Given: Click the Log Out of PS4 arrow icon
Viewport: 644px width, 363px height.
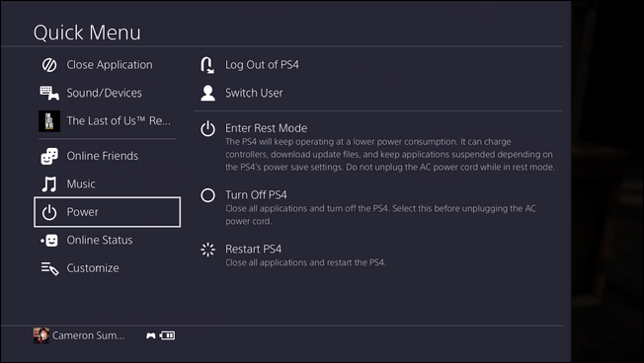Looking at the screenshot, I should pos(207,65).
